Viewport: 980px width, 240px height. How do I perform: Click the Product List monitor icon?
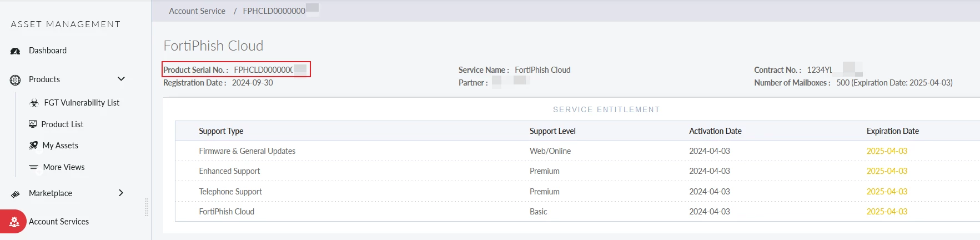click(33, 124)
